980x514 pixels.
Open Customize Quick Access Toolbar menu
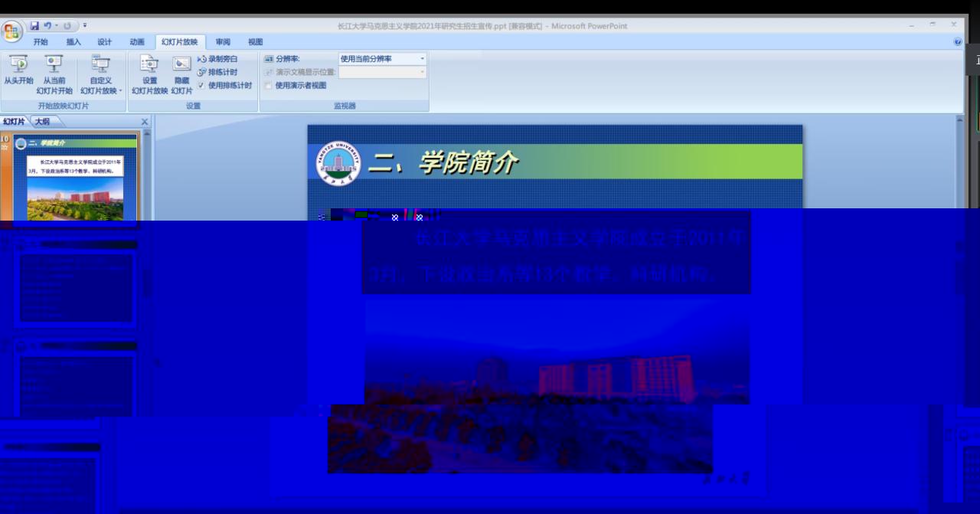pos(85,26)
